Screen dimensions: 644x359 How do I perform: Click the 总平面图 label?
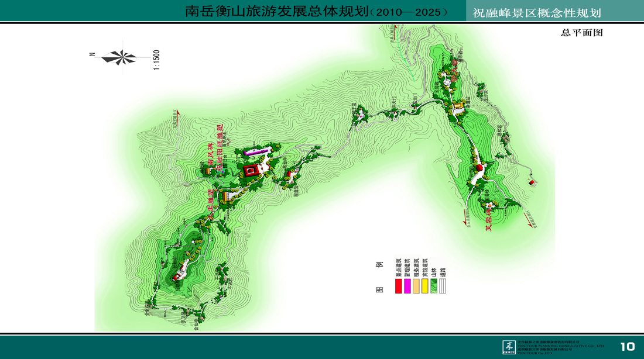581,33
